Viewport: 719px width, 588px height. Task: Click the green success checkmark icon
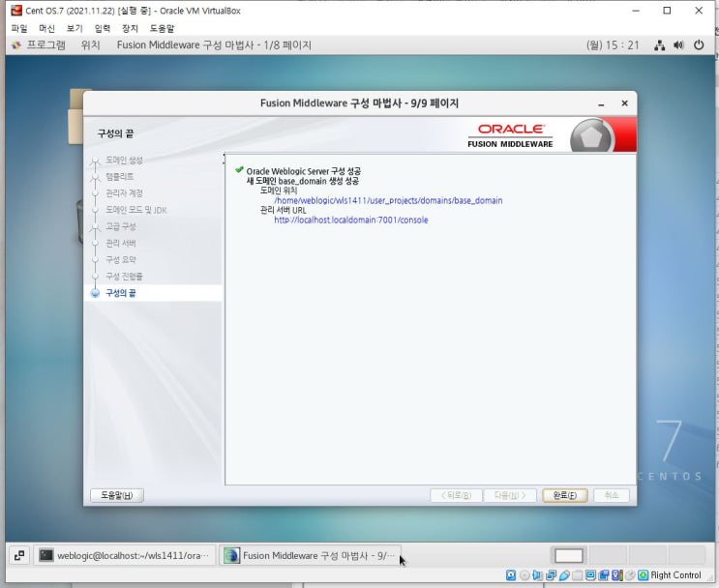[x=239, y=169]
